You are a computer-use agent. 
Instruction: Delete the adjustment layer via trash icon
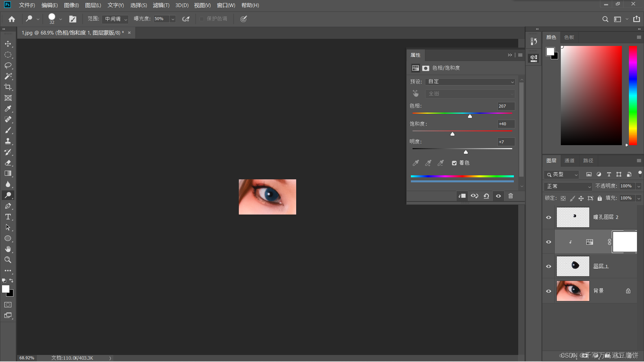point(511,196)
